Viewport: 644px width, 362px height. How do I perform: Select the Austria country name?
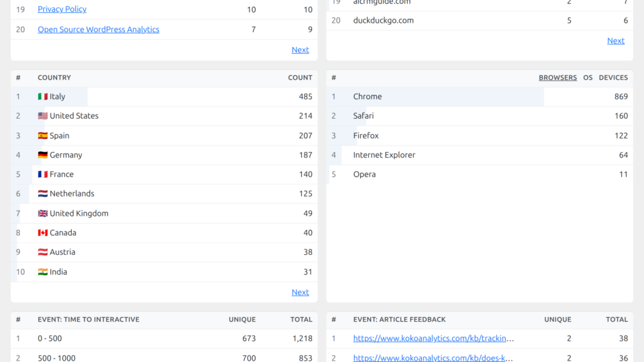point(62,252)
